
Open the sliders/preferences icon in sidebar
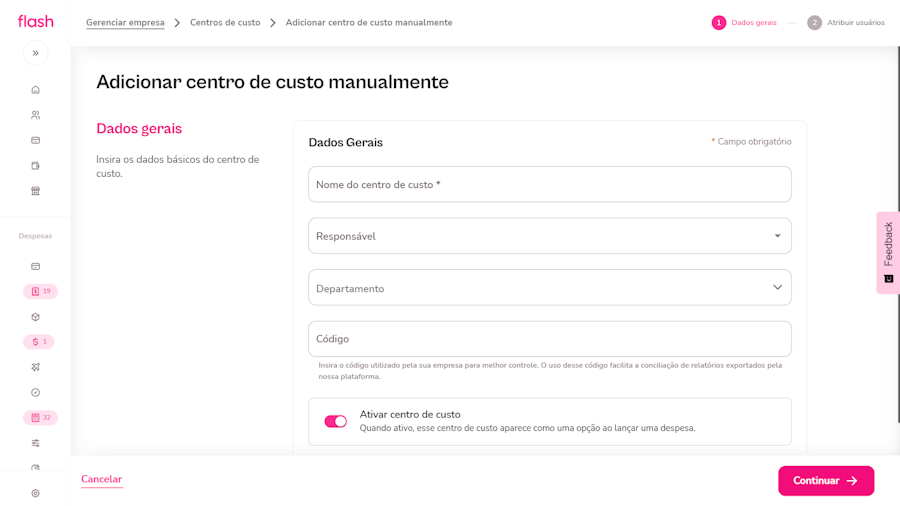click(36, 443)
